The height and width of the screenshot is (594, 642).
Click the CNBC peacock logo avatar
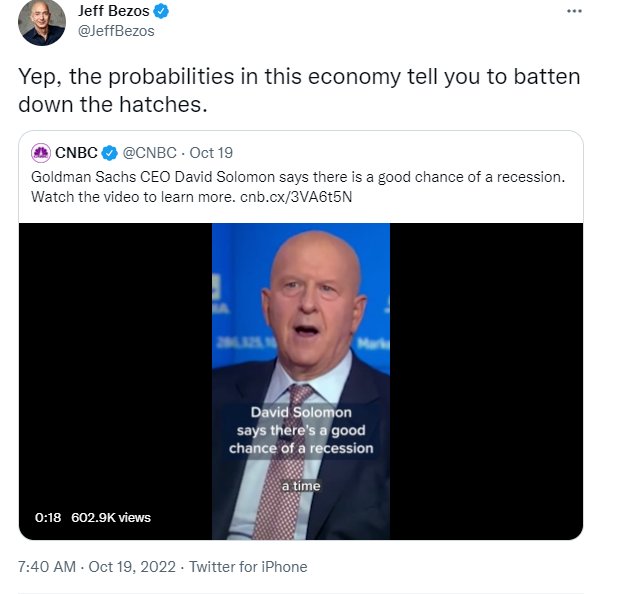click(41, 153)
